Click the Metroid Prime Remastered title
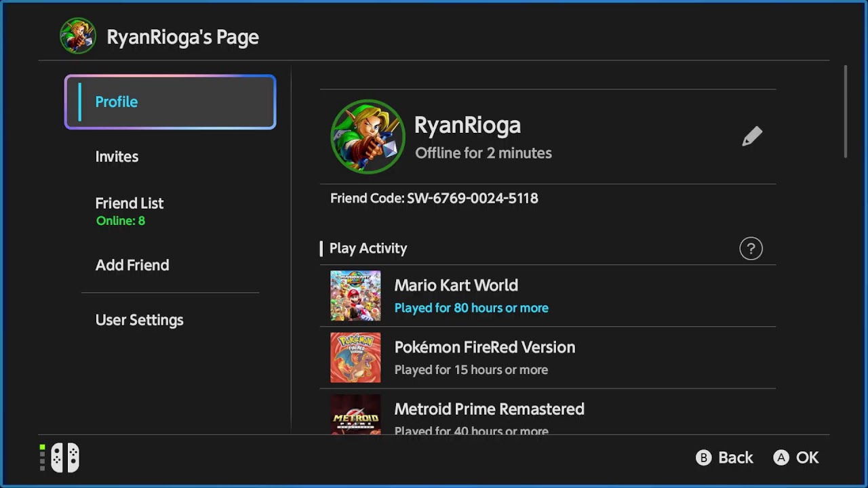The width and height of the screenshot is (868, 488). click(490, 409)
